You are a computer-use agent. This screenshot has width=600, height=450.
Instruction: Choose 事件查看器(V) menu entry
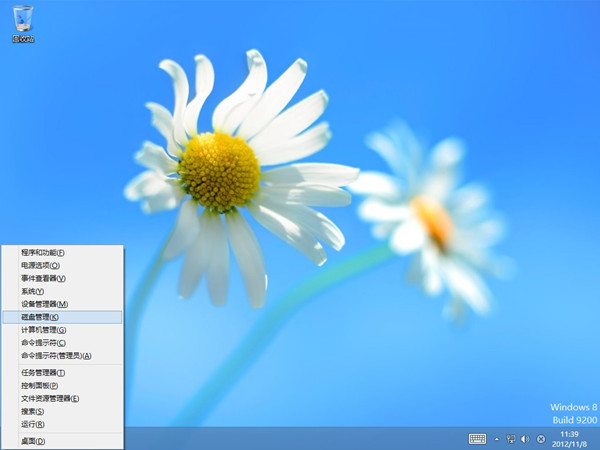(x=43, y=278)
